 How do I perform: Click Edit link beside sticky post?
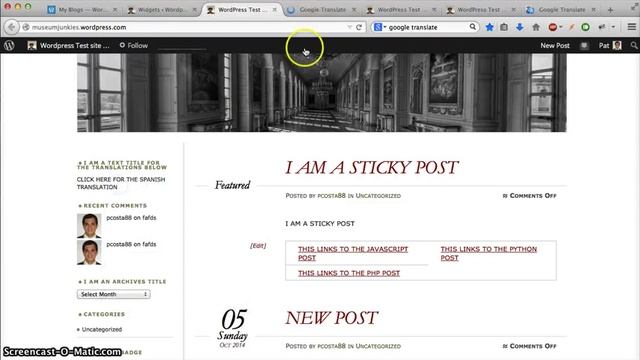click(x=258, y=246)
